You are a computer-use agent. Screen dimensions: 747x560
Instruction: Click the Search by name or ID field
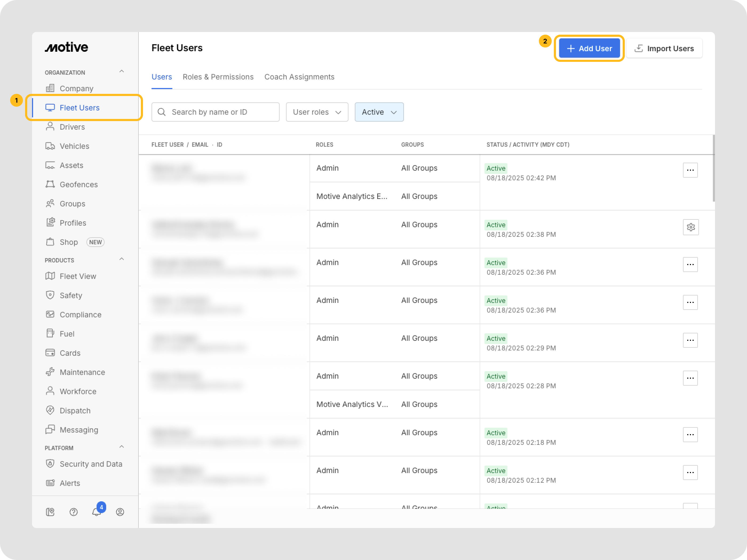coord(216,112)
